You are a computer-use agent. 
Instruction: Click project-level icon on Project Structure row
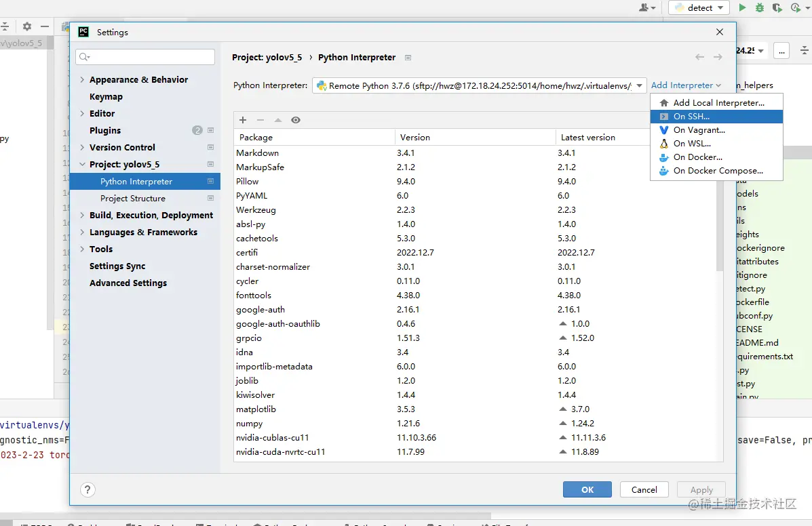(211, 198)
